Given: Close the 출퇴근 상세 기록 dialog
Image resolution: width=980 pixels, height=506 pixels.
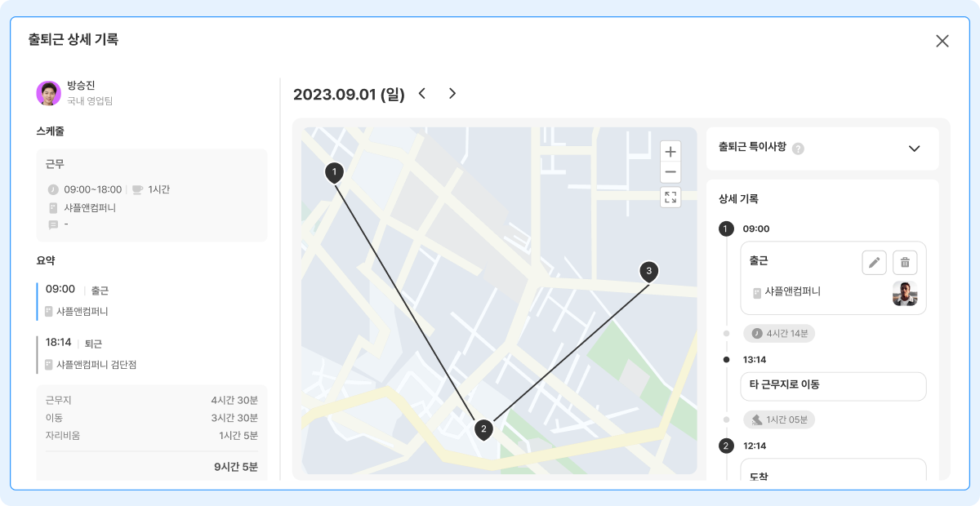Looking at the screenshot, I should point(942,41).
